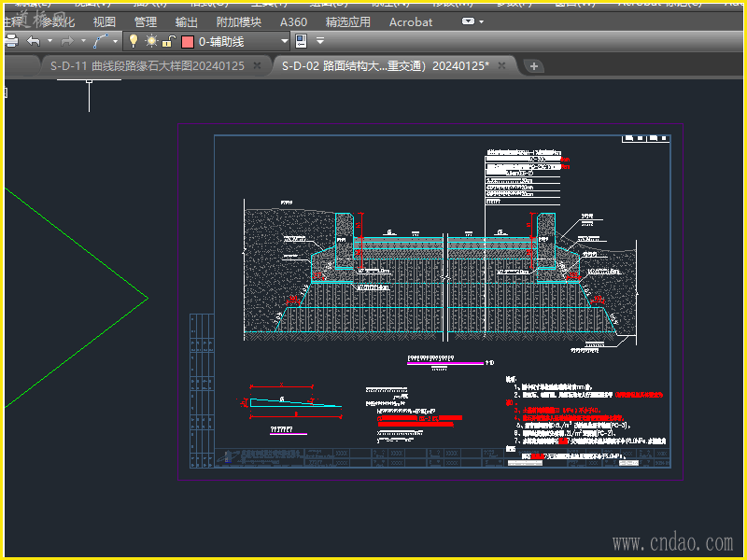Close the S-D-02 路面结构大 drawing tab
Image resolution: width=747 pixels, height=560 pixels.
[501, 65]
